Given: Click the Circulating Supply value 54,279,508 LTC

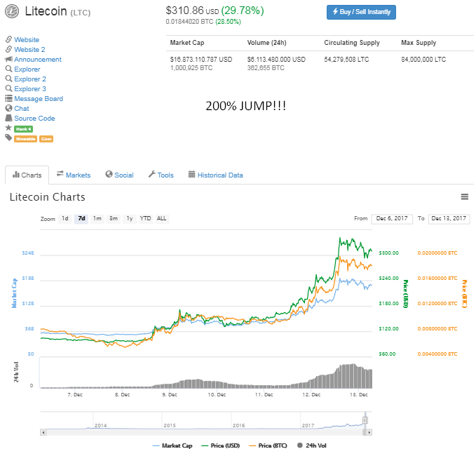Looking at the screenshot, I should click(x=346, y=60).
